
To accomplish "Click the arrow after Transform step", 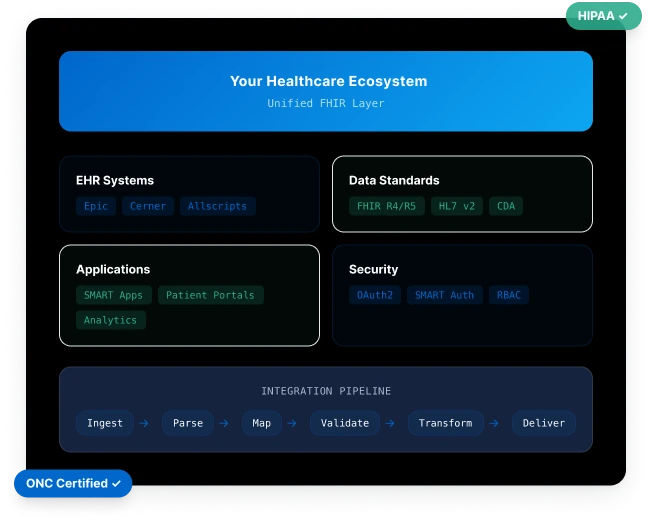I will (494, 423).
